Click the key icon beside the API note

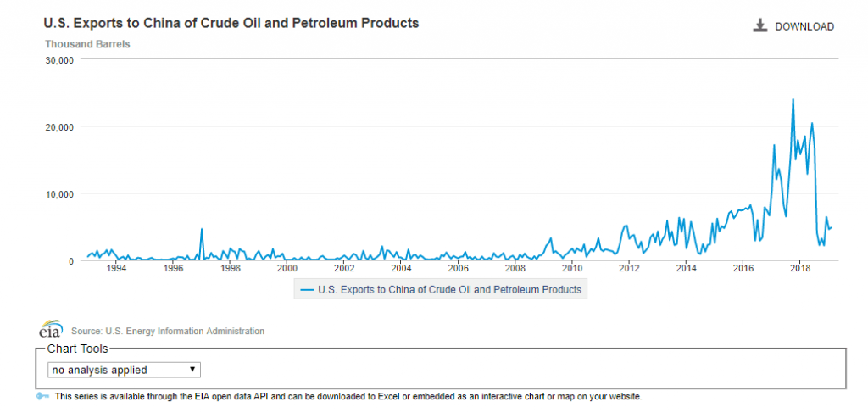click(x=43, y=397)
